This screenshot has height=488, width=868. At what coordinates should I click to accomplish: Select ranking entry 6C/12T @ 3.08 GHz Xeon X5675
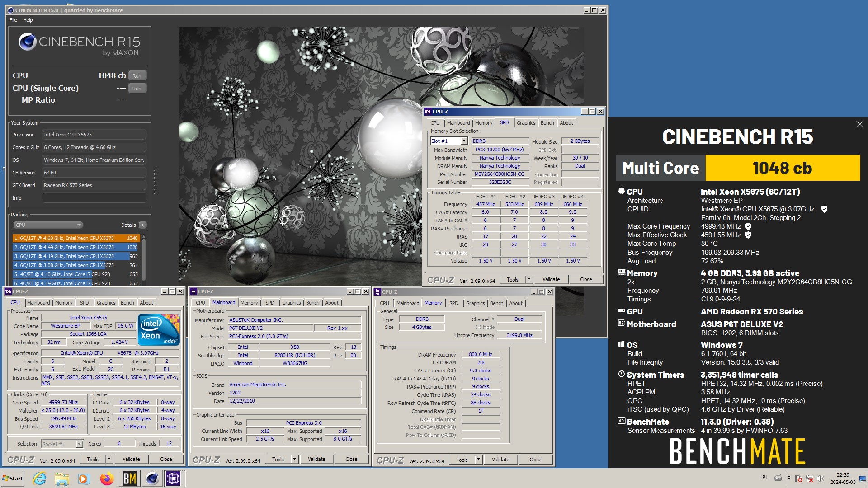(75, 265)
